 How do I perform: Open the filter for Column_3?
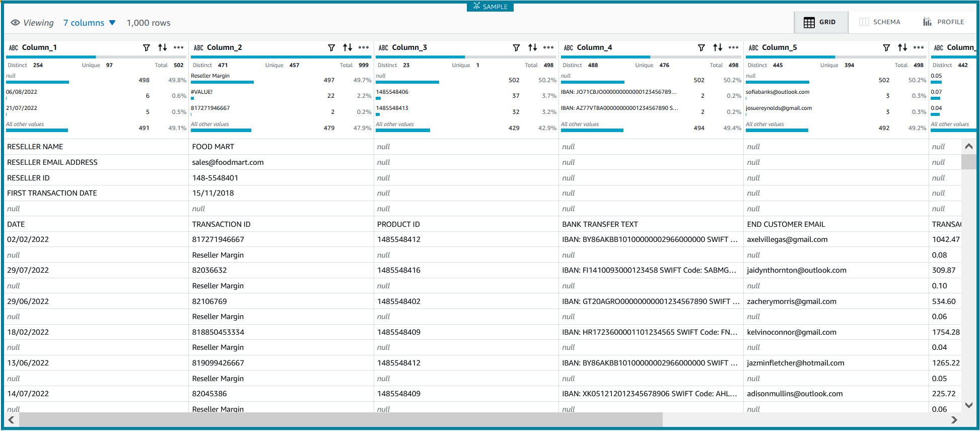tap(516, 47)
